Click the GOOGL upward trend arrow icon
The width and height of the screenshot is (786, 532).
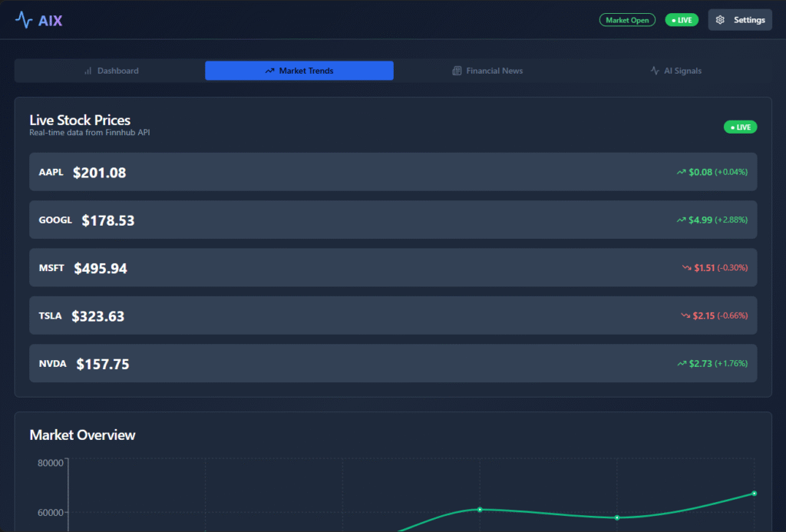tap(682, 220)
